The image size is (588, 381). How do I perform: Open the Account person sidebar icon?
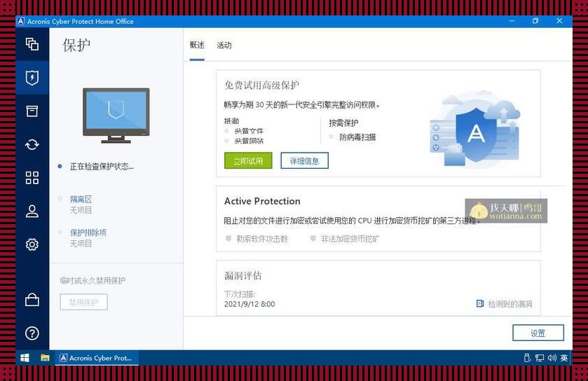(32, 211)
